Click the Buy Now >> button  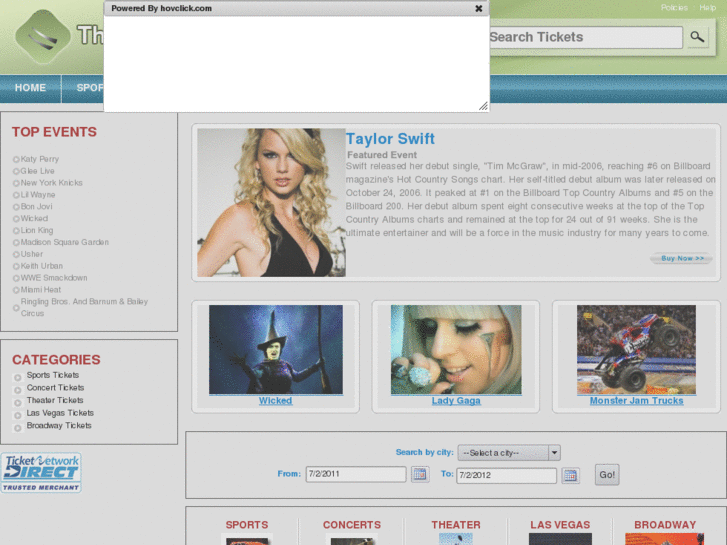(x=682, y=258)
